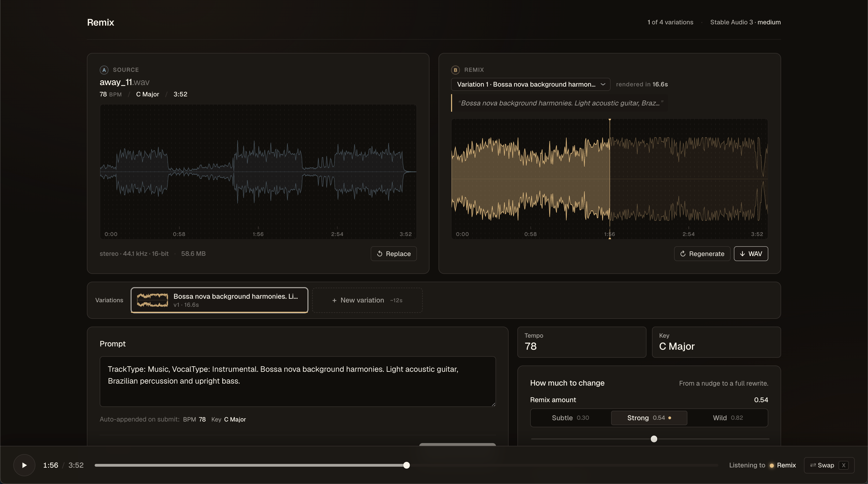Click the Regenerate refresh icon

683,254
